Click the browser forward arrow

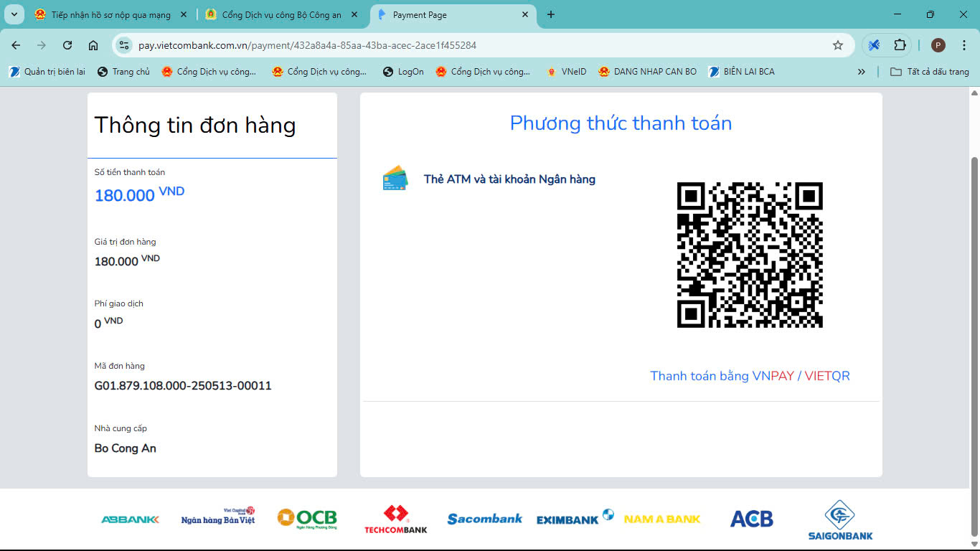pyautogui.click(x=42, y=45)
